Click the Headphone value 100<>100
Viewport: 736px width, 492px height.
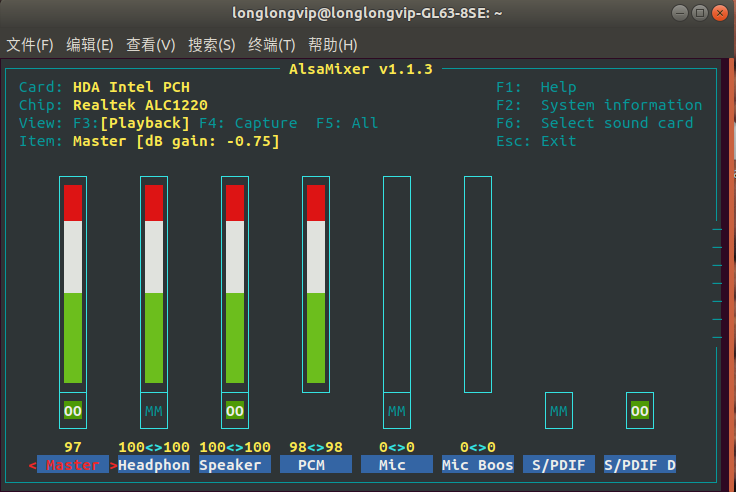[154, 447]
